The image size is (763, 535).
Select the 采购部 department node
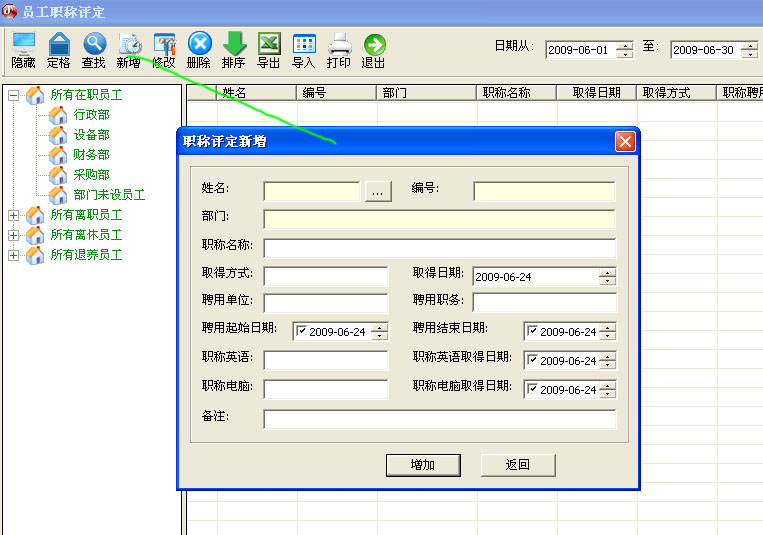(91, 174)
